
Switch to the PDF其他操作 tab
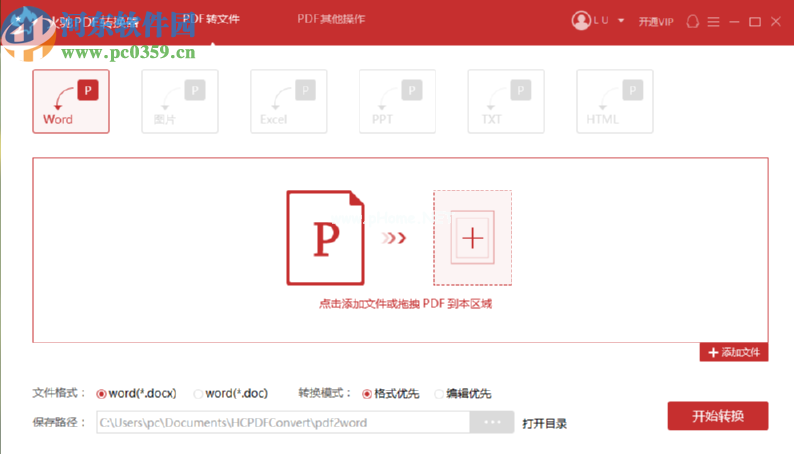pyautogui.click(x=331, y=19)
